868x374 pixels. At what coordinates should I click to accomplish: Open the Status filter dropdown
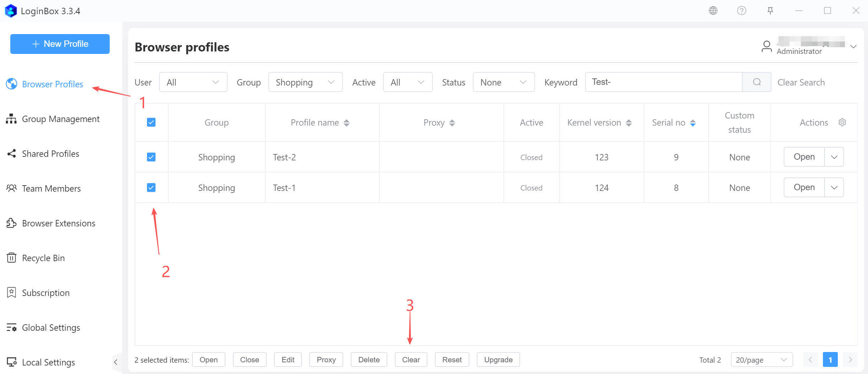coord(503,82)
